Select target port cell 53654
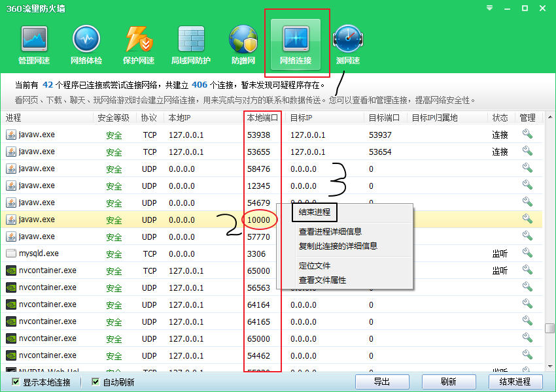 tap(380, 152)
